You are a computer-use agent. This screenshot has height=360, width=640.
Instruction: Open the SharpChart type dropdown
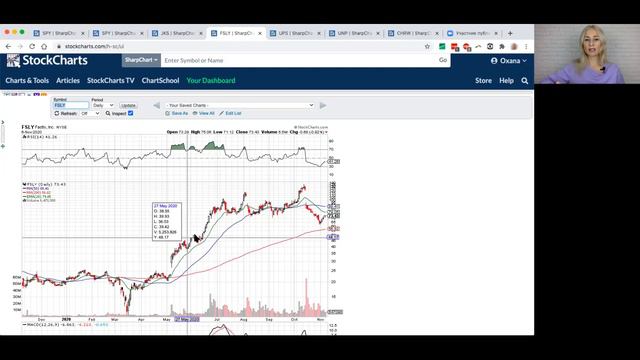pos(141,60)
